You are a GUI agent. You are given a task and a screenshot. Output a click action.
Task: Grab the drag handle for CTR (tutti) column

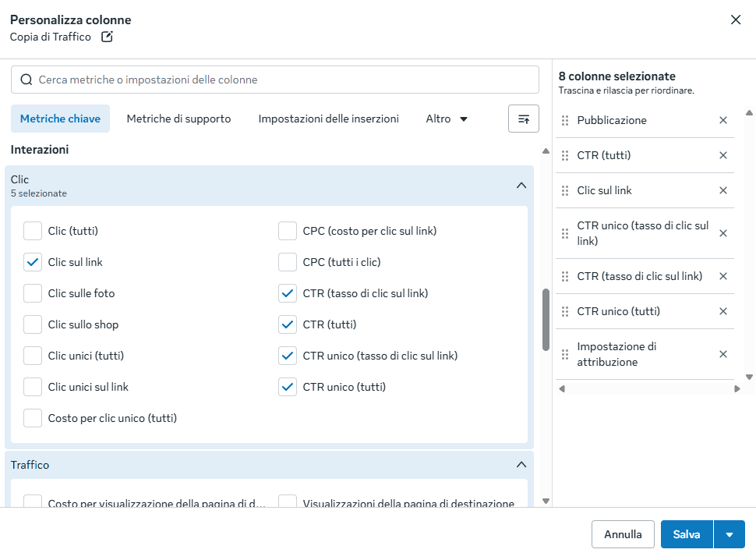[x=565, y=155]
